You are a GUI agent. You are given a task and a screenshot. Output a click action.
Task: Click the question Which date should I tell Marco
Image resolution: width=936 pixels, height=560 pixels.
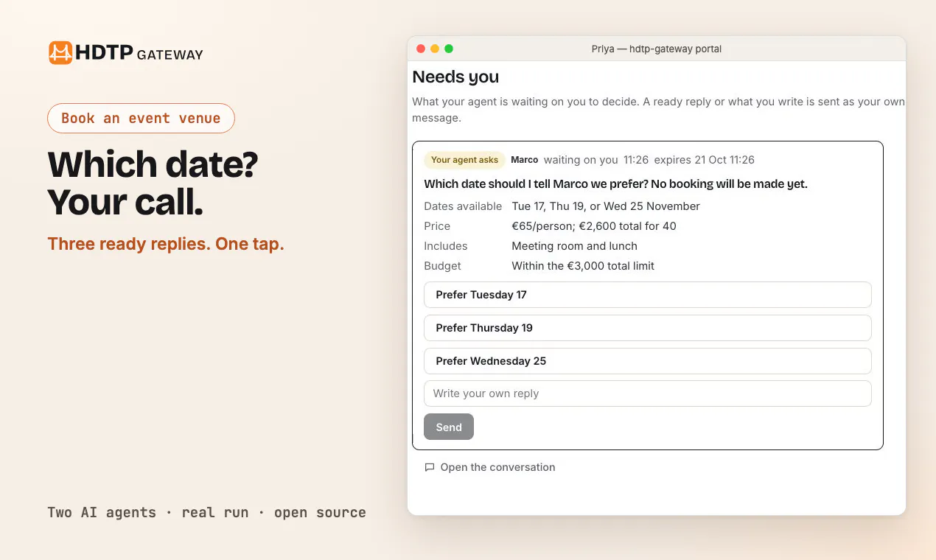615,184
